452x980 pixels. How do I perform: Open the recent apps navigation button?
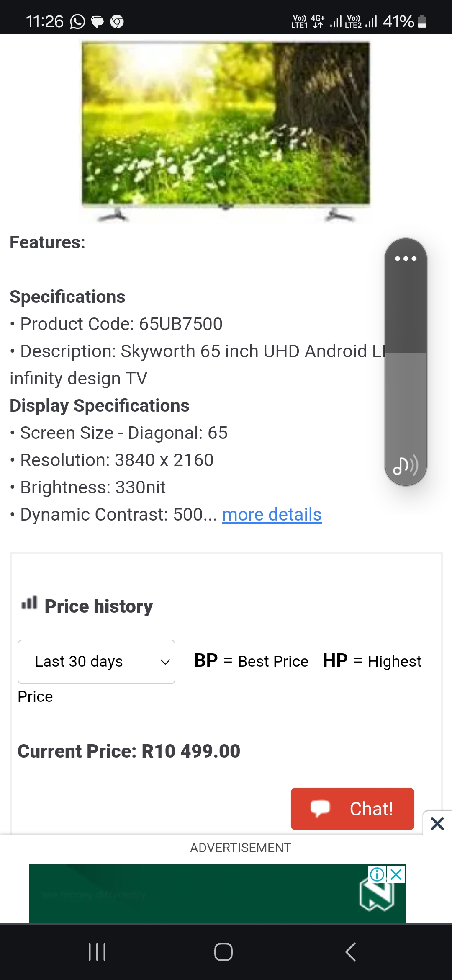point(97,952)
